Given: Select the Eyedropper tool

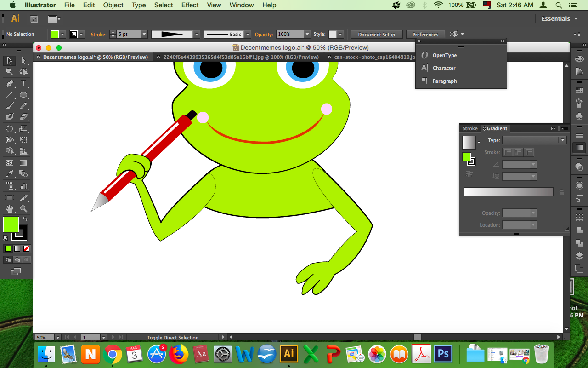Looking at the screenshot, I should click(9, 174).
